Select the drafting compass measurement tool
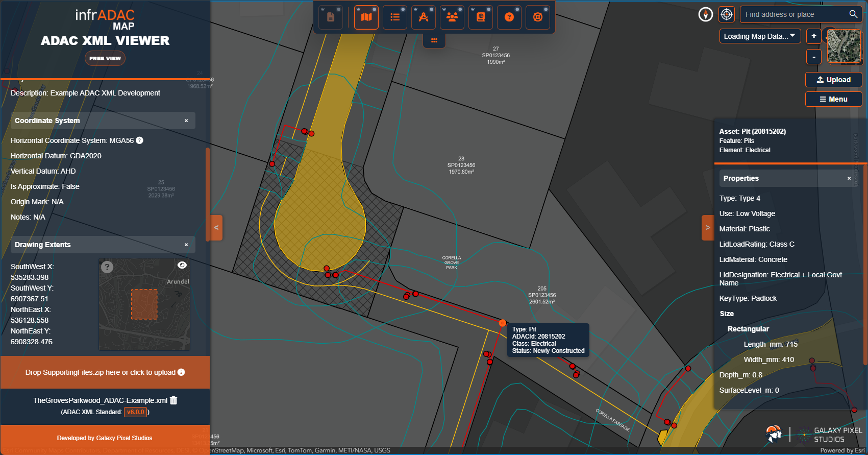This screenshot has width=868, height=455. pyautogui.click(x=424, y=17)
